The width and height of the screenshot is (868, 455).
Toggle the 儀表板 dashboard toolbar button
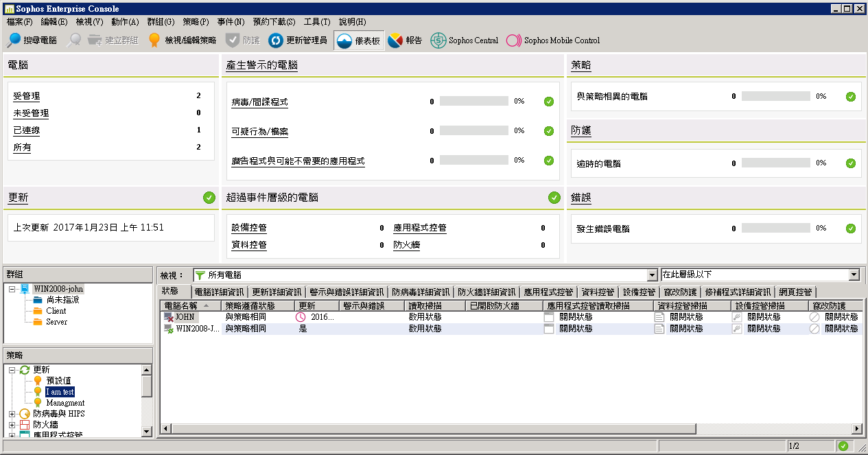click(x=344, y=40)
